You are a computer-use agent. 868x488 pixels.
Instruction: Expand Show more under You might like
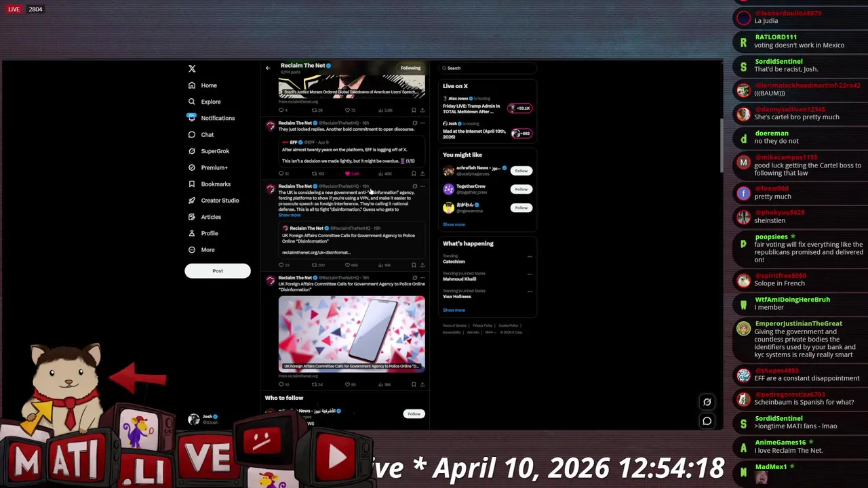tap(454, 224)
